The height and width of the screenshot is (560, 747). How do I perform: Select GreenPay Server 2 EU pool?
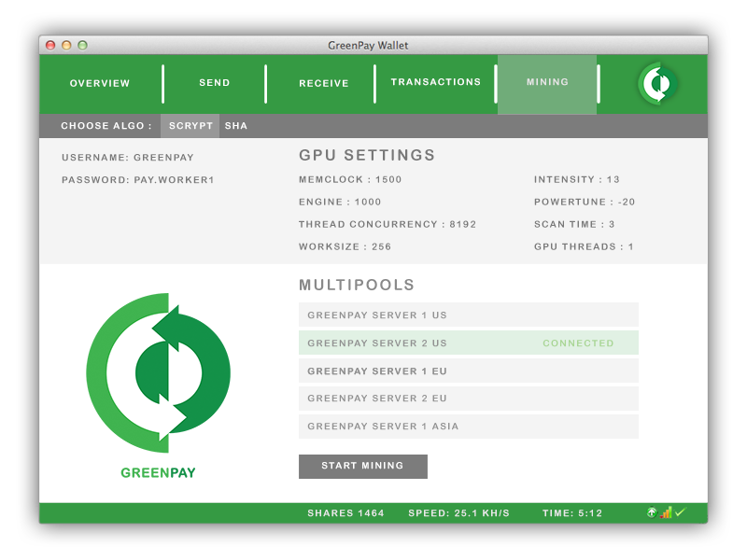(469, 399)
